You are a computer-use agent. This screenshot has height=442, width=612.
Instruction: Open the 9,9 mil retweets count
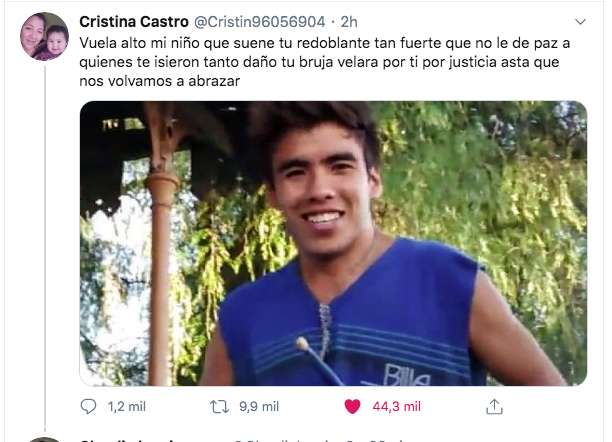259,407
